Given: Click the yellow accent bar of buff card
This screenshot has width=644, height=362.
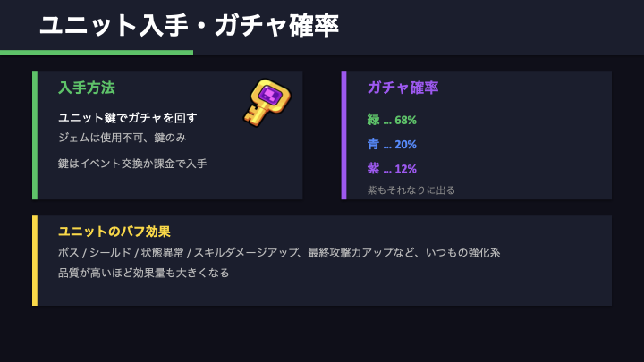Looking at the screenshot, I should click(x=35, y=260).
